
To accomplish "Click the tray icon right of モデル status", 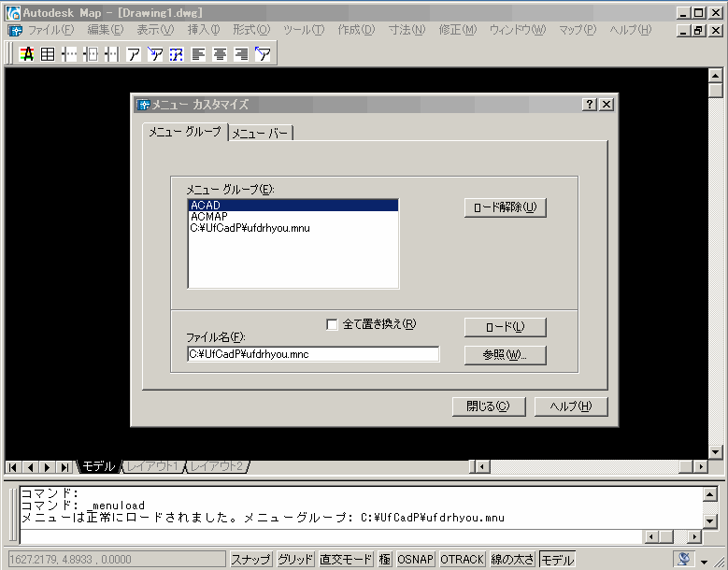I will [x=684, y=560].
